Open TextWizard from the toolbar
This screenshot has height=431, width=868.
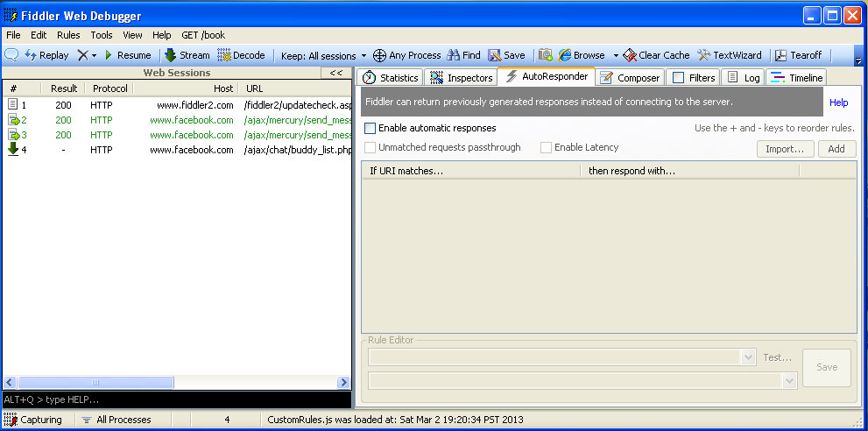729,55
